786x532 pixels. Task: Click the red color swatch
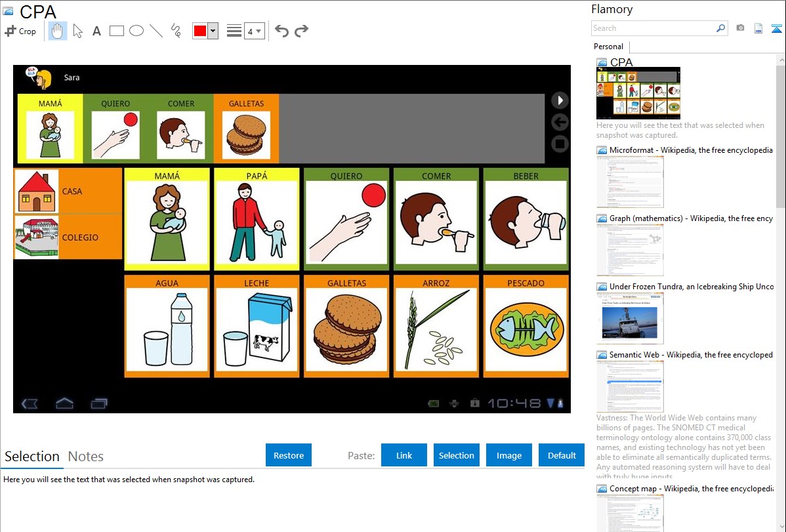200,31
